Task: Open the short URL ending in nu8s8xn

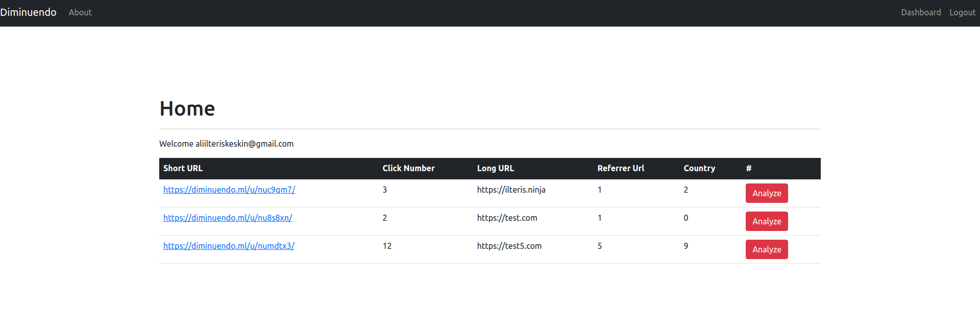Action: (228, 218)
